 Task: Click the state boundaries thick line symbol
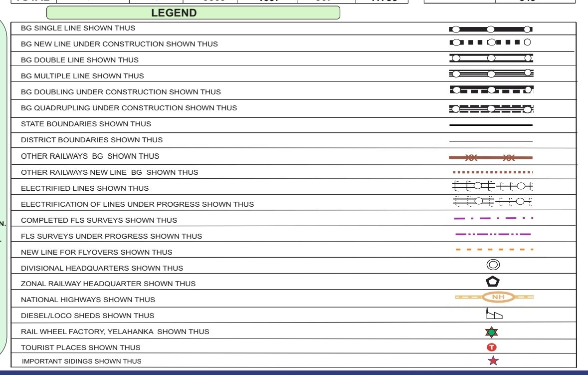pos(491,125)
